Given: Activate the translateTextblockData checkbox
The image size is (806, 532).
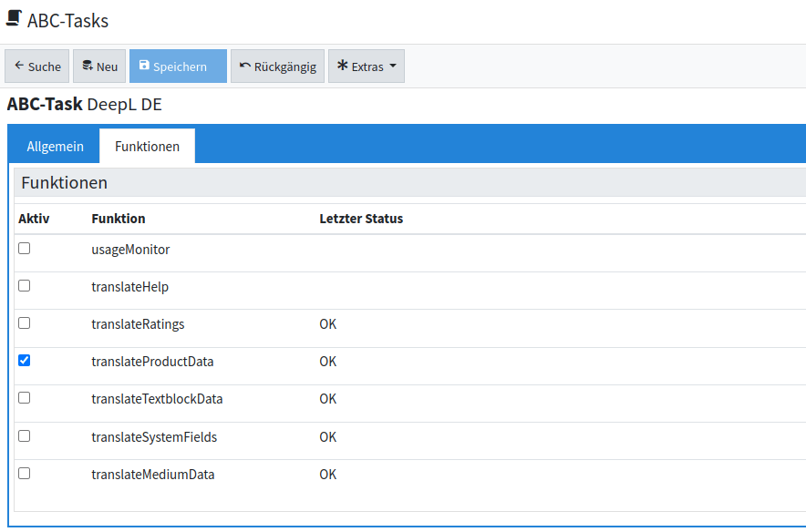Looking at the screenshot, I should click(25, 398).
